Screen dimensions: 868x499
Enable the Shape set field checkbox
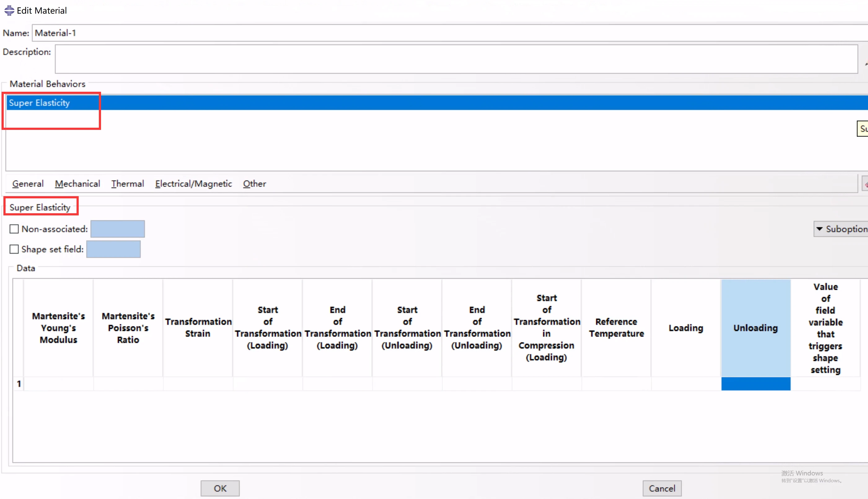[14, 249]
